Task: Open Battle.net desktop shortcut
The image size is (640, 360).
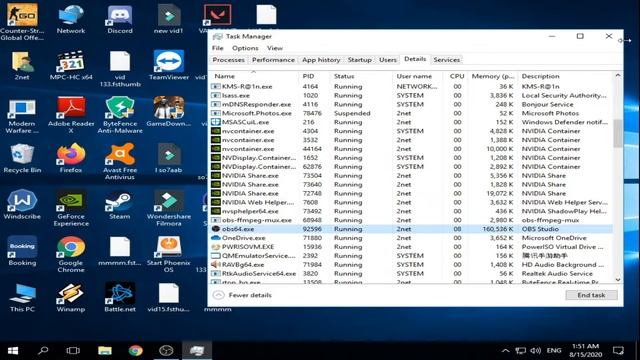Action: click(x=120, y=298)
